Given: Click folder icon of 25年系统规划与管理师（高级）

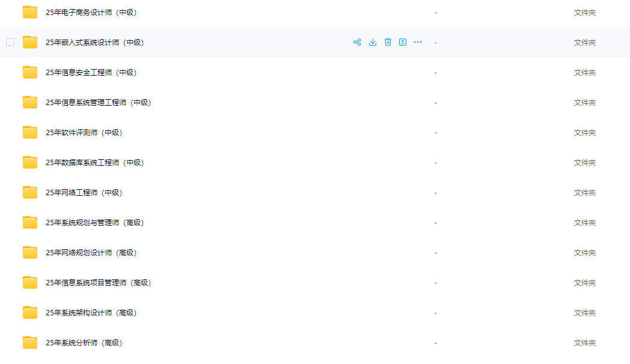Looking at the screenshot, I should click(30, 222).
